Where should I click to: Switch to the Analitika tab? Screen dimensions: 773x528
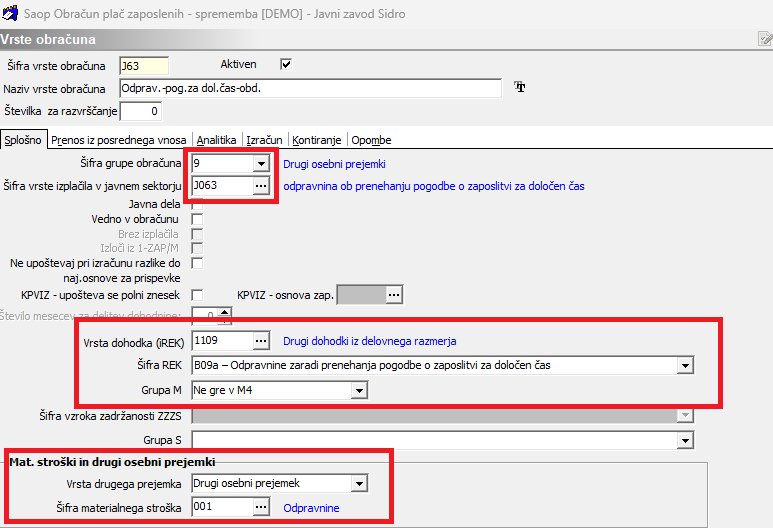coord(216,141)
